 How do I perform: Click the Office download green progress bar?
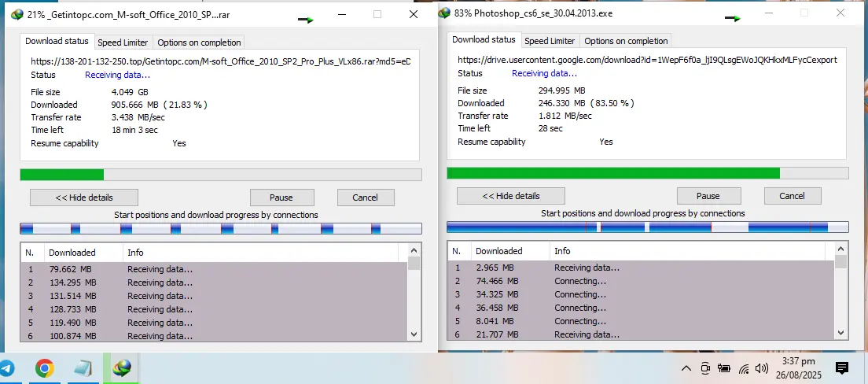[221, 175]
